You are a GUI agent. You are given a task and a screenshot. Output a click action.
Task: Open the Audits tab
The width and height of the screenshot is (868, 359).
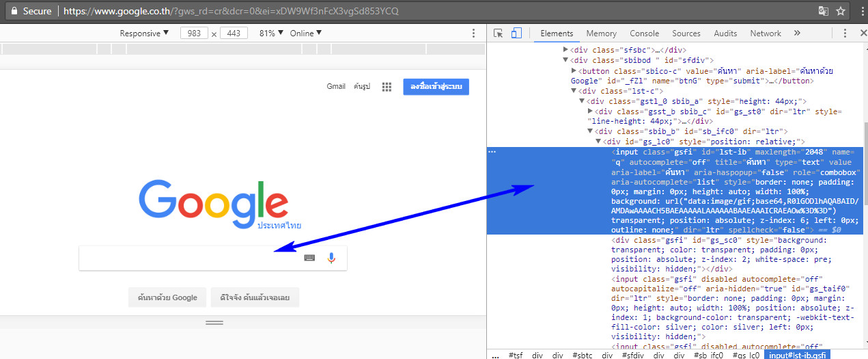pyautogui.click(x=725, y=33)
